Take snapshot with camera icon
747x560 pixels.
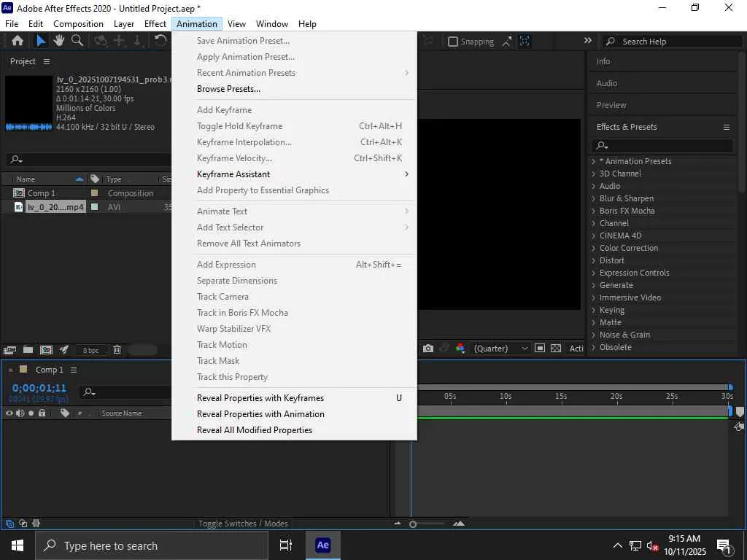tap(427, 349)
